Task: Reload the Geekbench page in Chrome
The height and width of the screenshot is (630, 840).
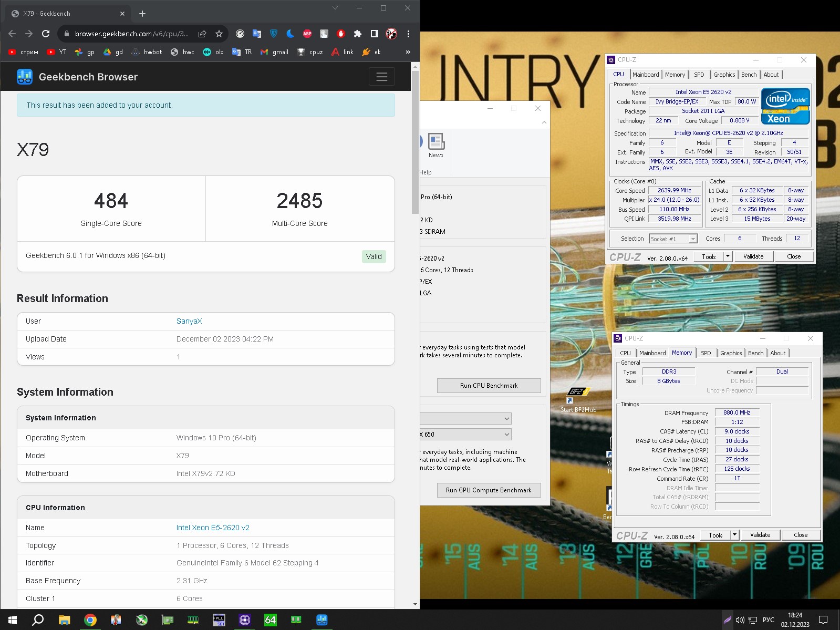Action: 46,34
